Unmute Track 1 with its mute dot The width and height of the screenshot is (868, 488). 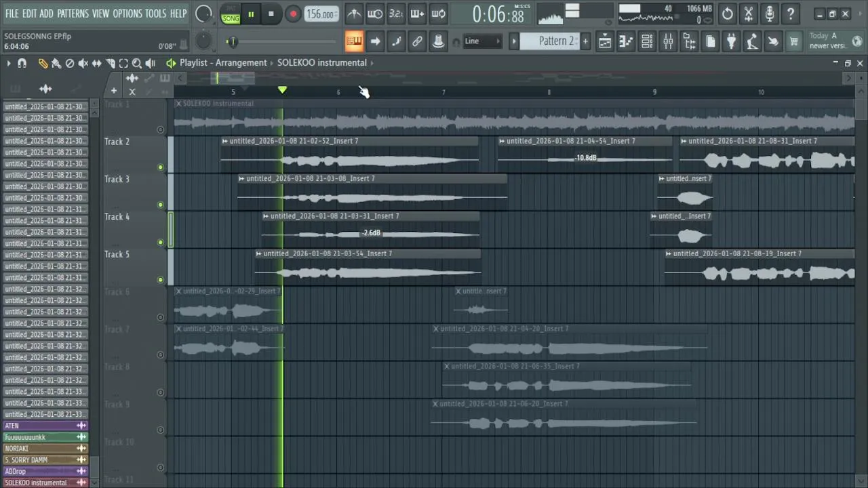(x=160, y=129)
